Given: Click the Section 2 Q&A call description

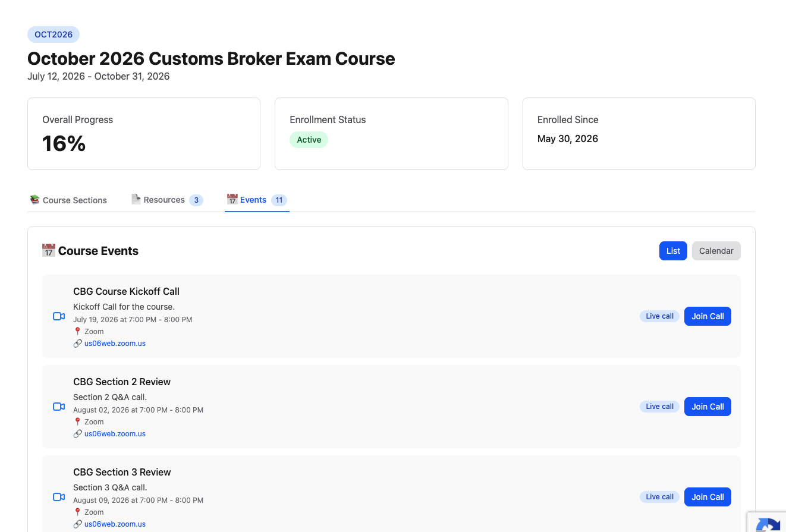Looking at the screenshot, I should click(110, 397).
